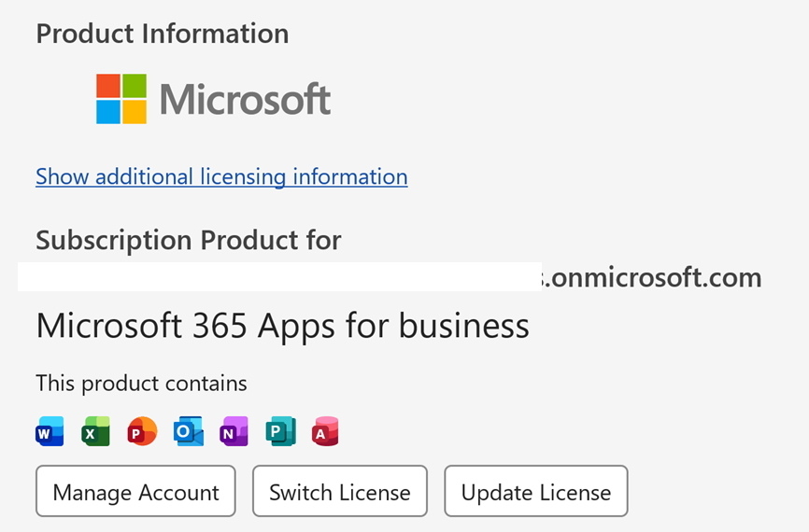Select the This product contains label

point(141,384)
